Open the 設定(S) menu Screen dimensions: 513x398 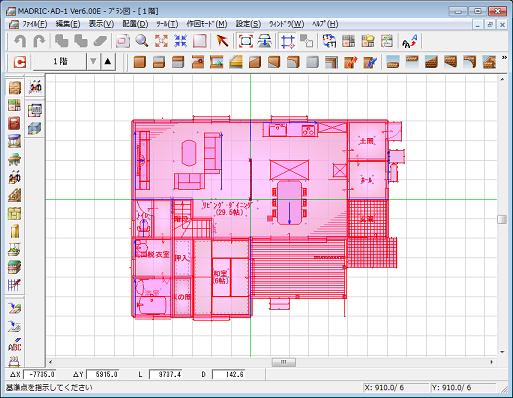(248, 24)
